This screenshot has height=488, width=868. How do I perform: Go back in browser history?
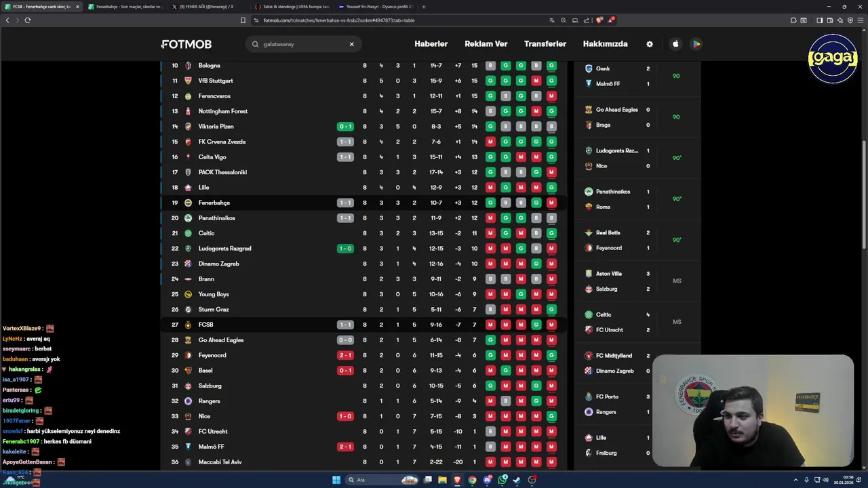7,20
